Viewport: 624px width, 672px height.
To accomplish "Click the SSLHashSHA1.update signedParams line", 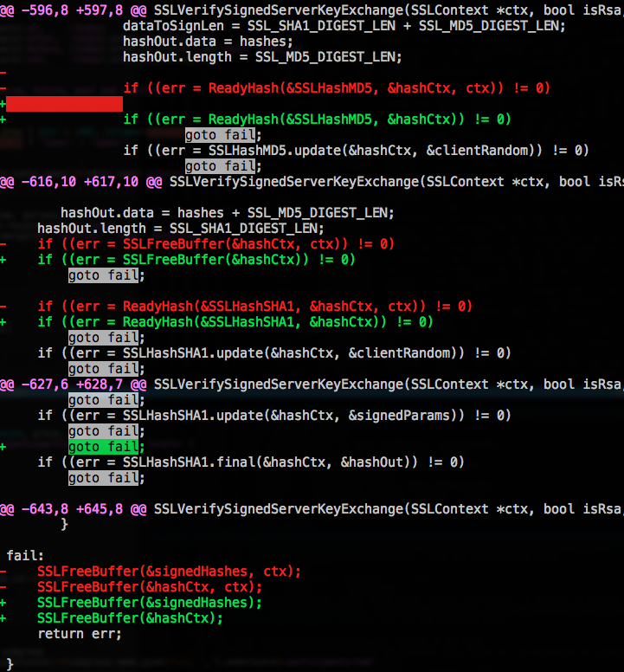I will click(273, 415).
